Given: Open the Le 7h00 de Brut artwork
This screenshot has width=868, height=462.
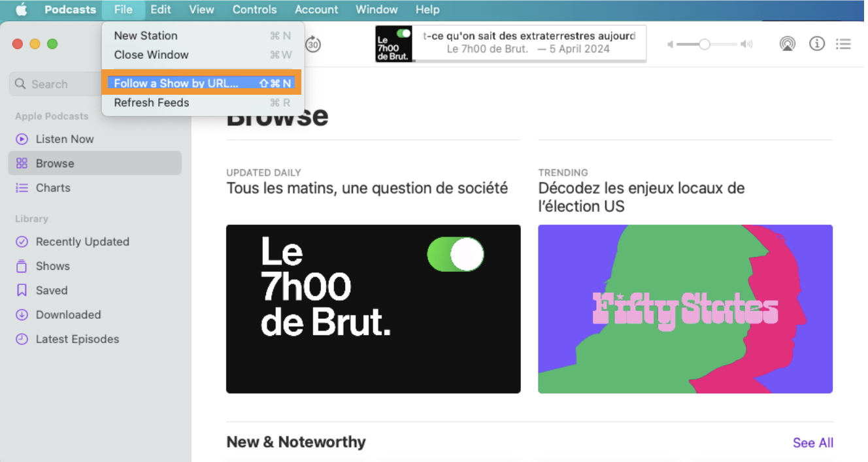Looking at the screenshot, I should (373, 308).
